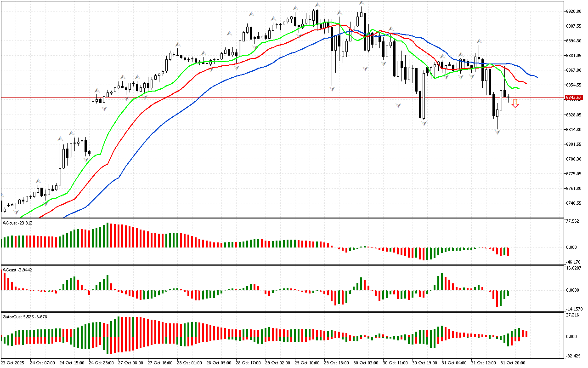Click the last red bar of the AOcust histogram
This screenshot has width=588, height=368.
click(509, 252)
